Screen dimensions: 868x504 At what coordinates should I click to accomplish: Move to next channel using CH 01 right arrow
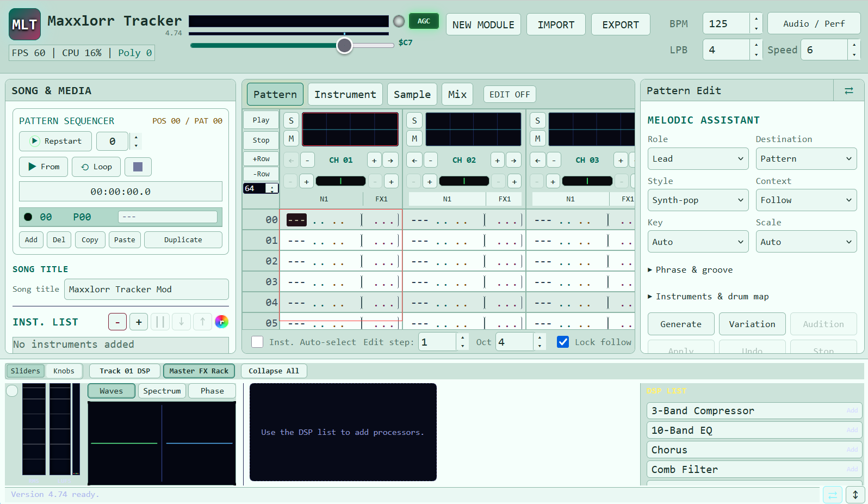390,160
